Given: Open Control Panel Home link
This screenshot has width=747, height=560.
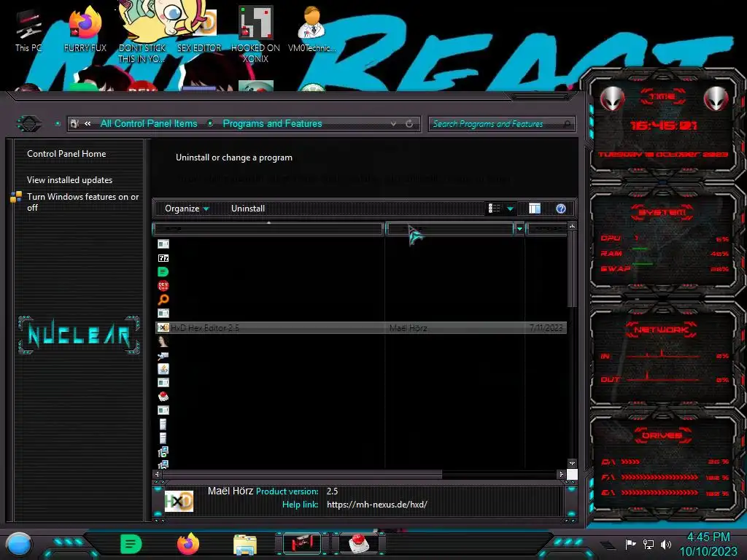Looking at the screenshot, I should click(66, 154).
